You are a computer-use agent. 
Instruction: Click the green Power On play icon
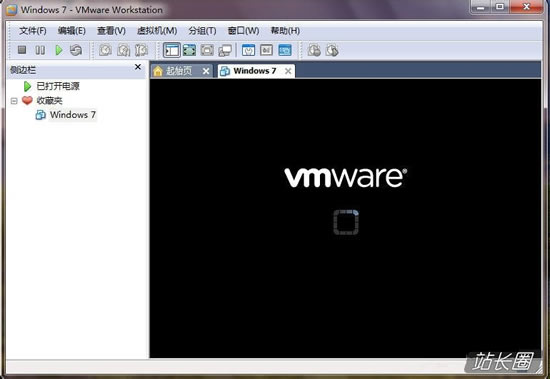(59, 50)
